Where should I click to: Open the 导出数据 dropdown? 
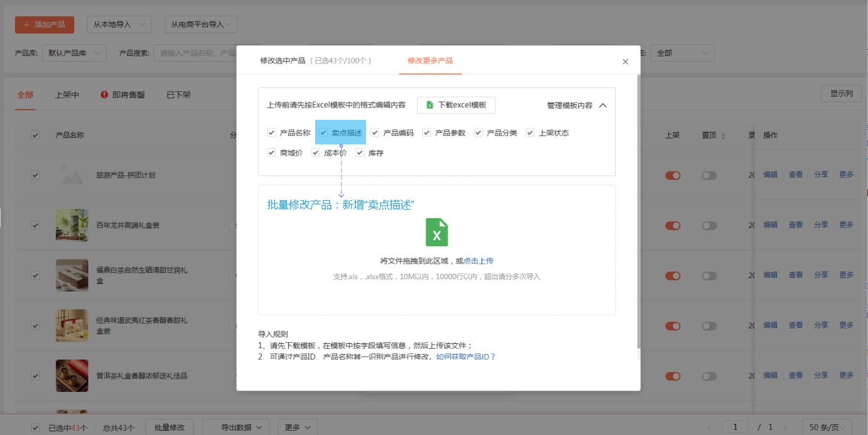coord(235,427)
